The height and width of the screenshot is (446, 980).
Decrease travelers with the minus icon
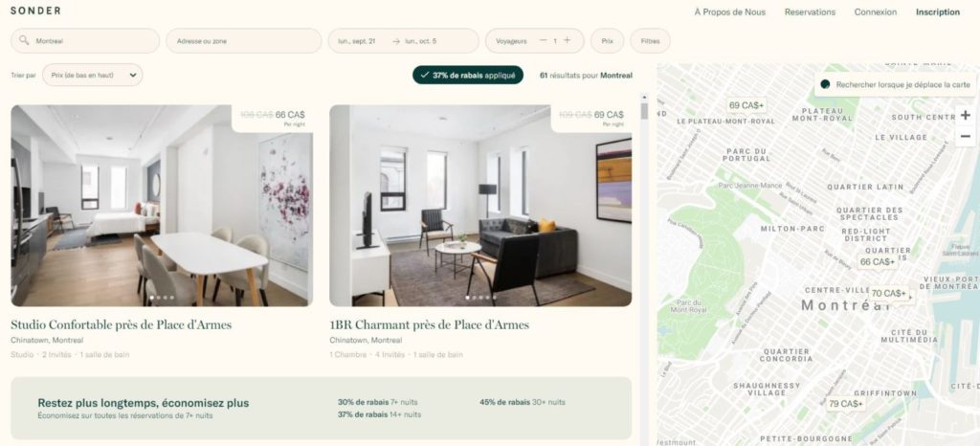pos(544,40)
